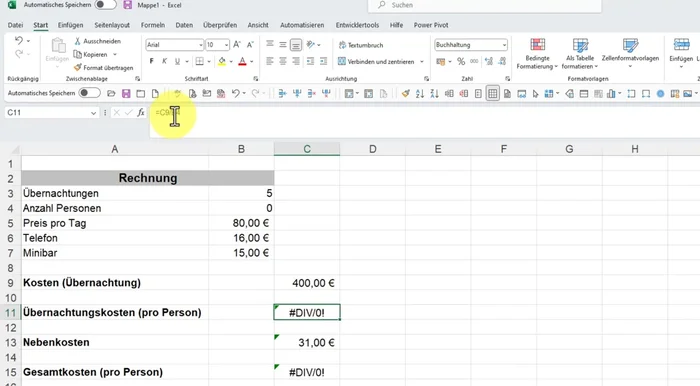Toggle Automatisches Speichern in title bar
Image resolution: width=700 pixels, height=386 pixels.
pyautogui.click(x=105, y=5)
